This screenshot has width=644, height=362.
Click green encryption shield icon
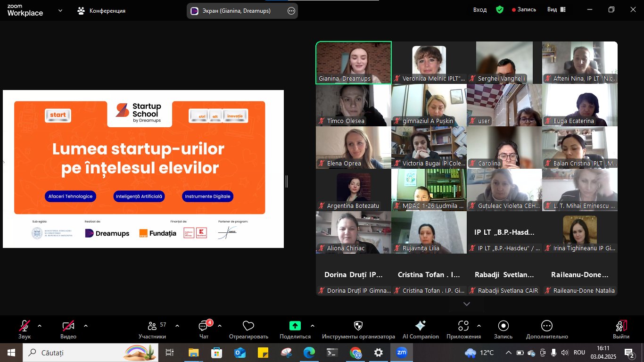click(x=500, y=9)
